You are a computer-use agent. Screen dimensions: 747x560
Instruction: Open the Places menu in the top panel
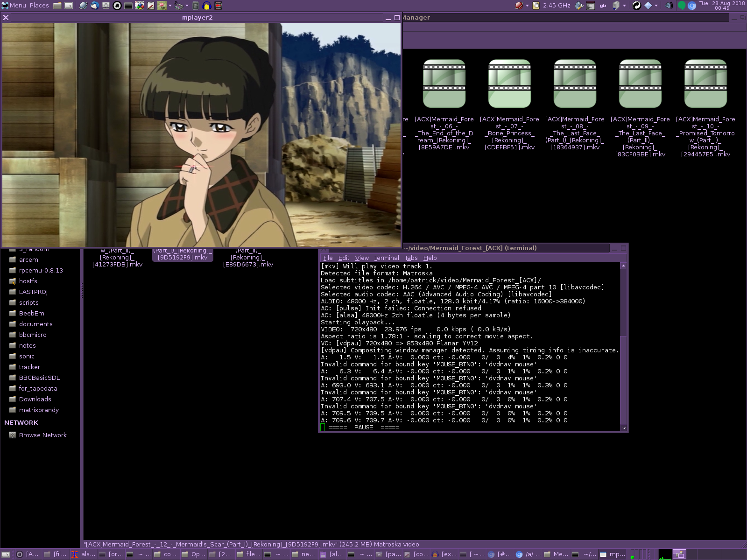coord(39,6)
